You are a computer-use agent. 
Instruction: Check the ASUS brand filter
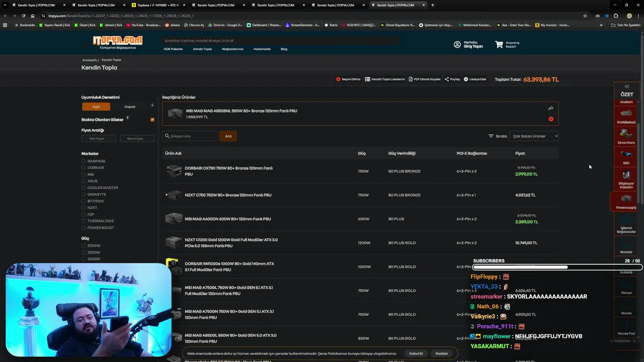tap(84, 181)
